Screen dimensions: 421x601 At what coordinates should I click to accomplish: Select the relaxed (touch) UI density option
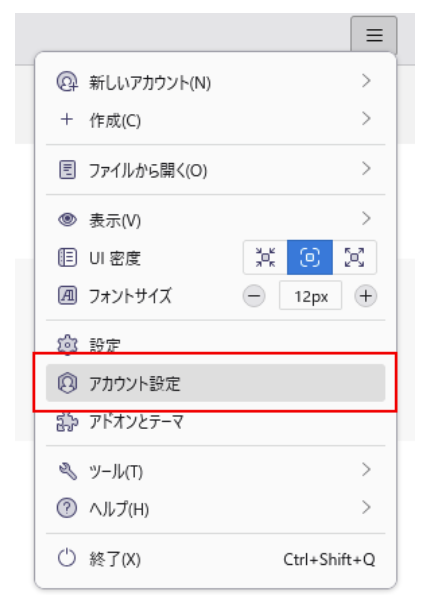354,257
